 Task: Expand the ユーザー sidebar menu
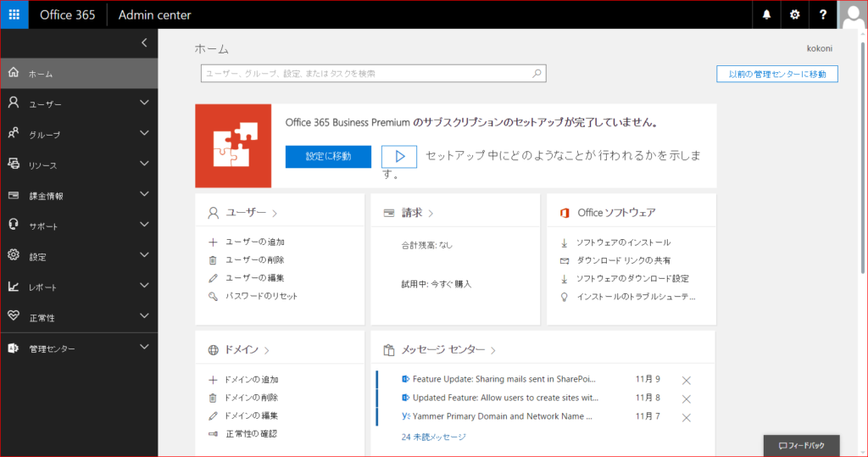144,103
